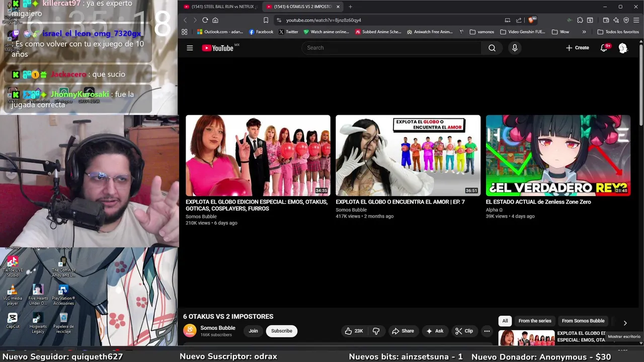Open more actions ellipsis under the video
Image resolution: width=644 pixels, height=362 pixels.
point(487,331)
